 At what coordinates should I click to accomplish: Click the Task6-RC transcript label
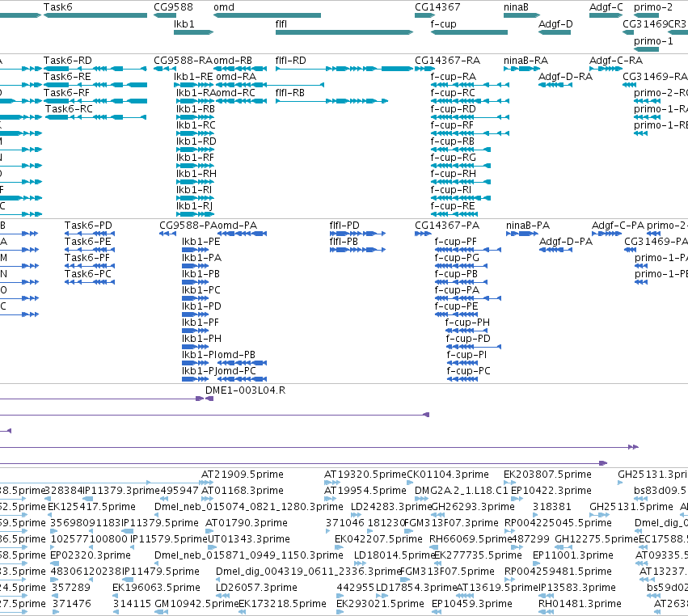tap(69, 109)
